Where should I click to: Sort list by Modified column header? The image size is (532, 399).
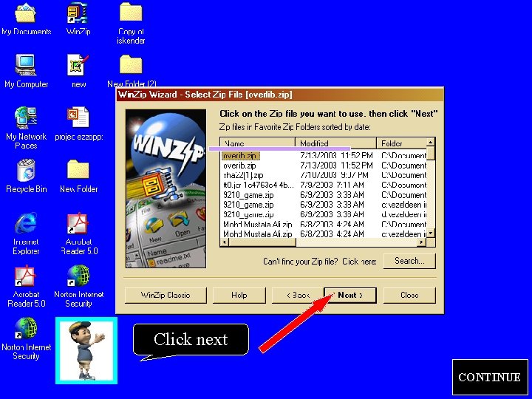click(336, 143)
